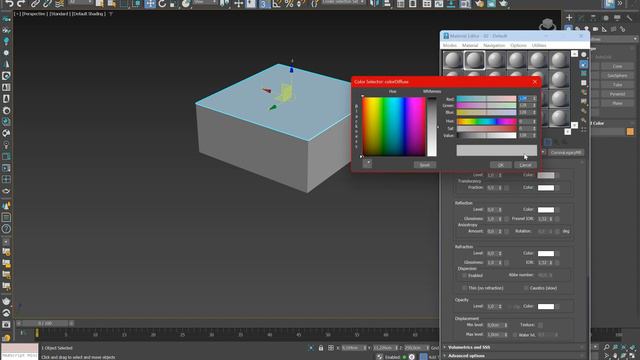This screenshot has width=640, height=360.
Task: Click the Reflection Glossiness map button
Action: coord(506,219)
